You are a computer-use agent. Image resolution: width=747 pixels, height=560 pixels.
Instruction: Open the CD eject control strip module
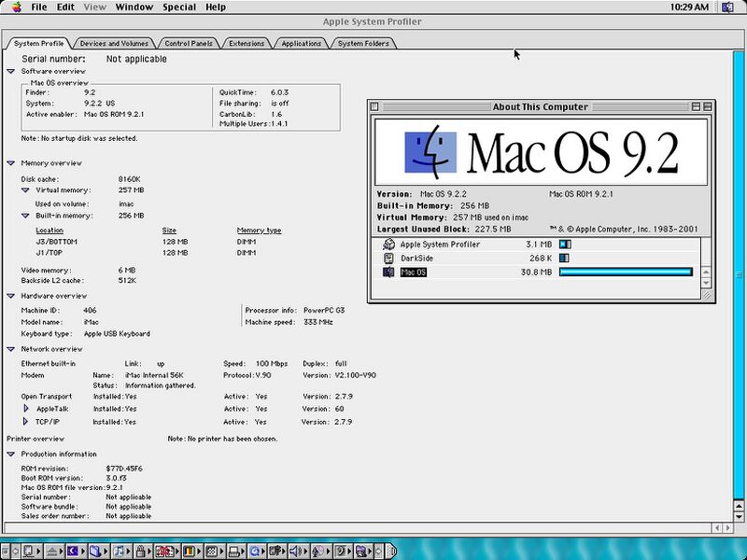click(x=52, y=552)
